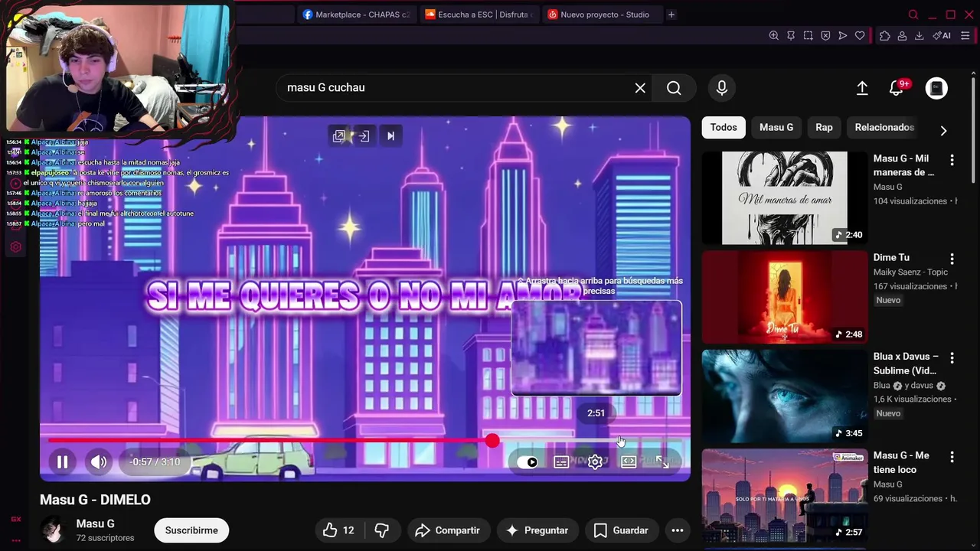Pause the video playback
Image resolution: width=980 pixels, height=551 pixels.
pyautogui.click(x=62, y=461)
